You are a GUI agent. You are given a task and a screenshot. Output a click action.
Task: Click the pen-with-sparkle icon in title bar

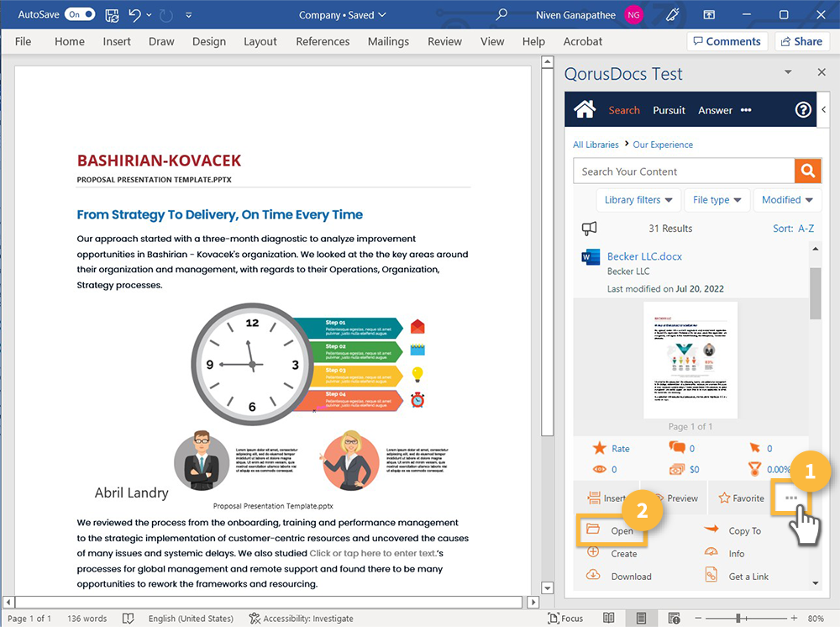[x=672, y=15]
